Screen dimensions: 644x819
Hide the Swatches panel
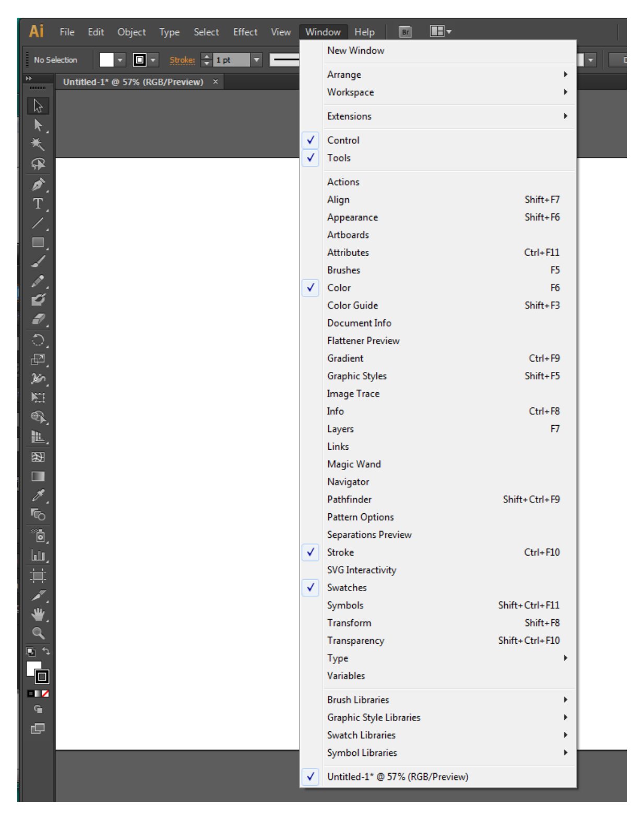pos(438,588)
